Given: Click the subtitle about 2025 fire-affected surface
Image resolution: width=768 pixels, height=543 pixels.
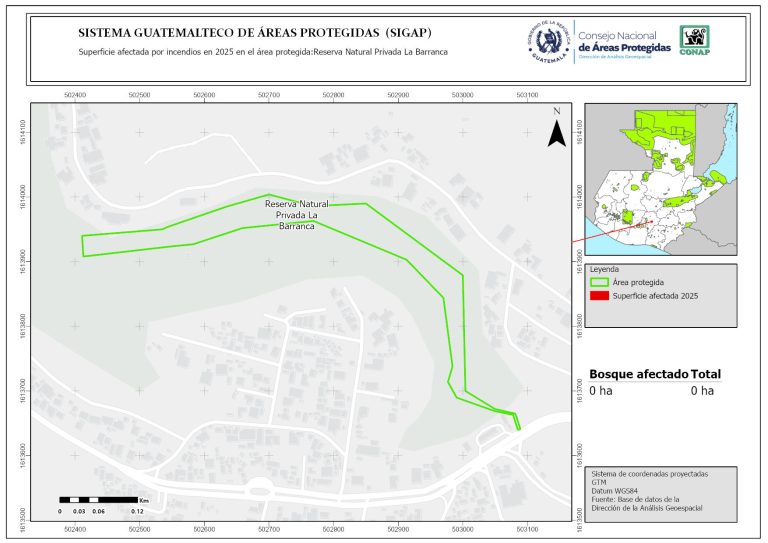Looking at the screenshot, I should tap(262, 51).
